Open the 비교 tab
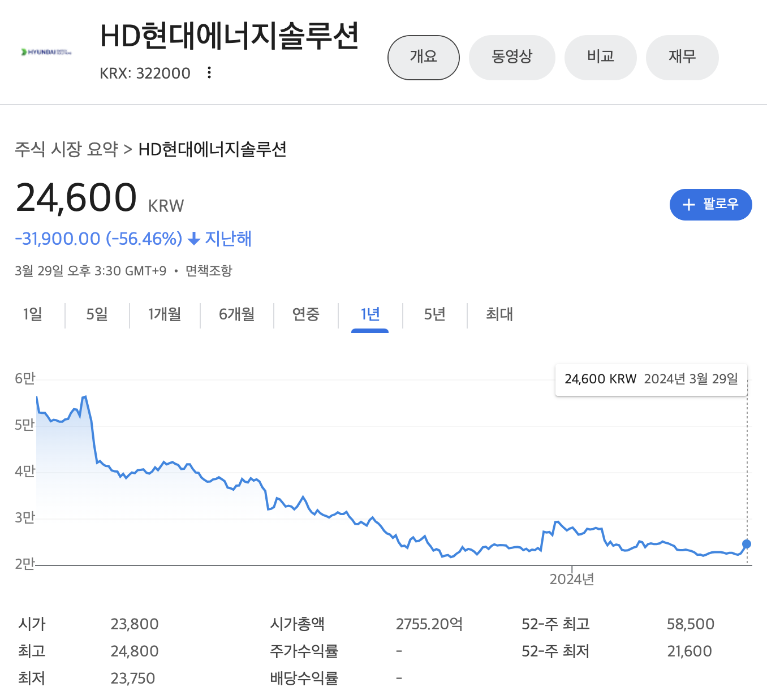The width and height of the screenshot is (767, 700). coord(601,57)
